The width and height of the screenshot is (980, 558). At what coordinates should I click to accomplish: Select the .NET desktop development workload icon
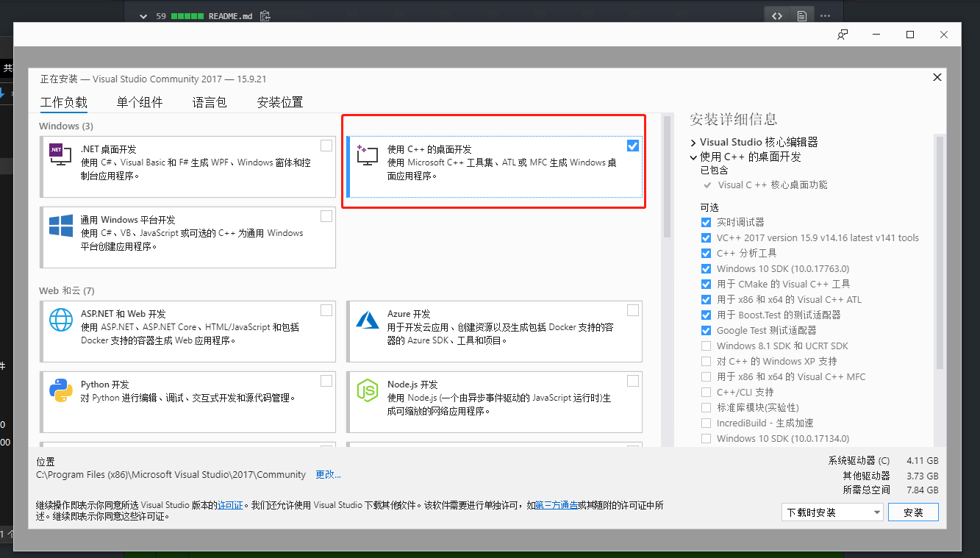tap(60, 154)
